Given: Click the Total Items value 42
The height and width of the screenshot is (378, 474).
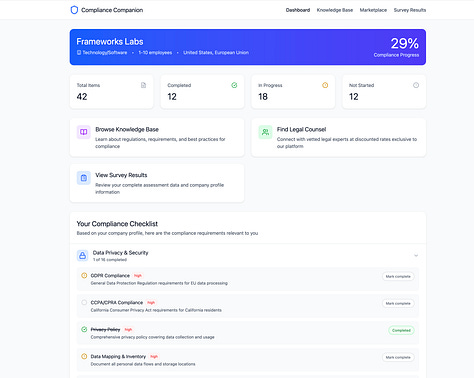Looking at the screenshot, I should click(82, 97).
